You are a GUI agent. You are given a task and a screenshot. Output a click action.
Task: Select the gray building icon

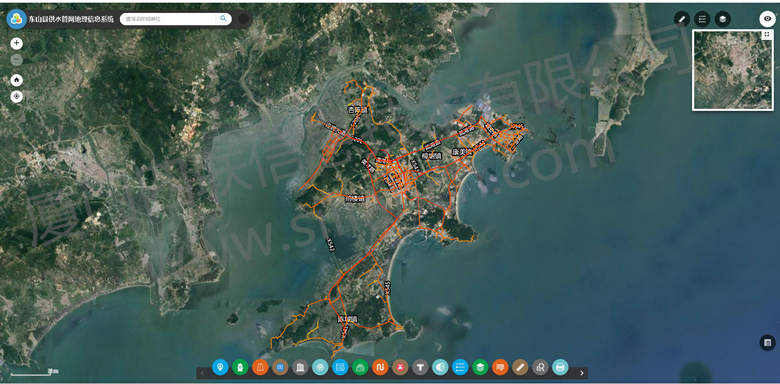coord(300,368)
